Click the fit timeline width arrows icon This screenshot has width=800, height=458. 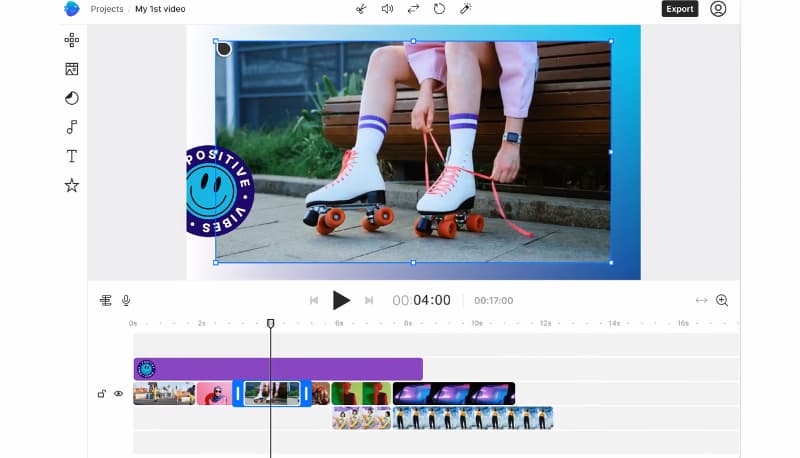[x=702, y=300]
